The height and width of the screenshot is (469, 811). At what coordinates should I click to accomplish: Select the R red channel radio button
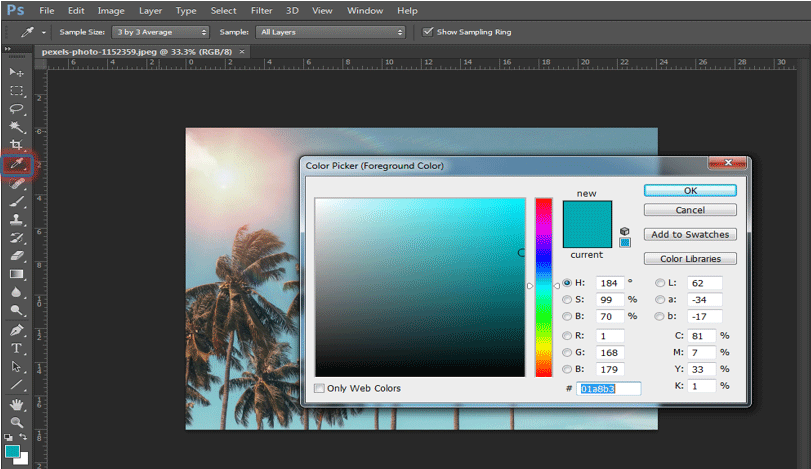(x=568, y=336)
